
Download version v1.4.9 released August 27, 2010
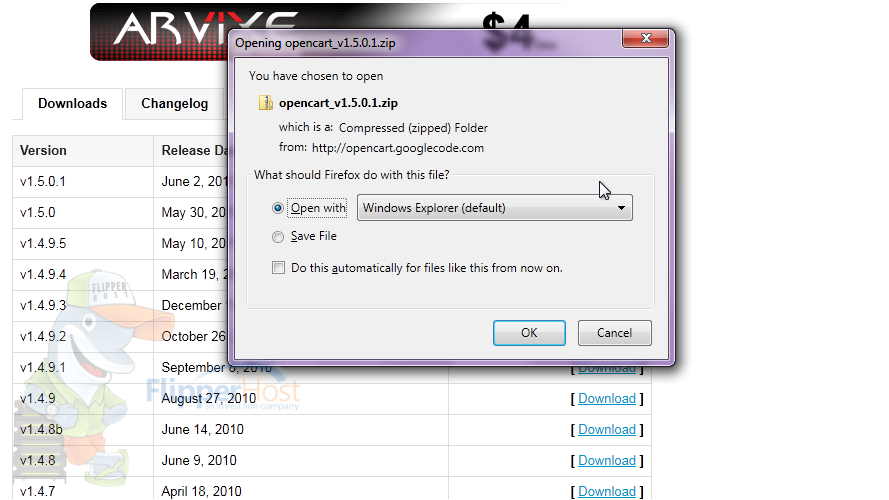click(607, 399)
